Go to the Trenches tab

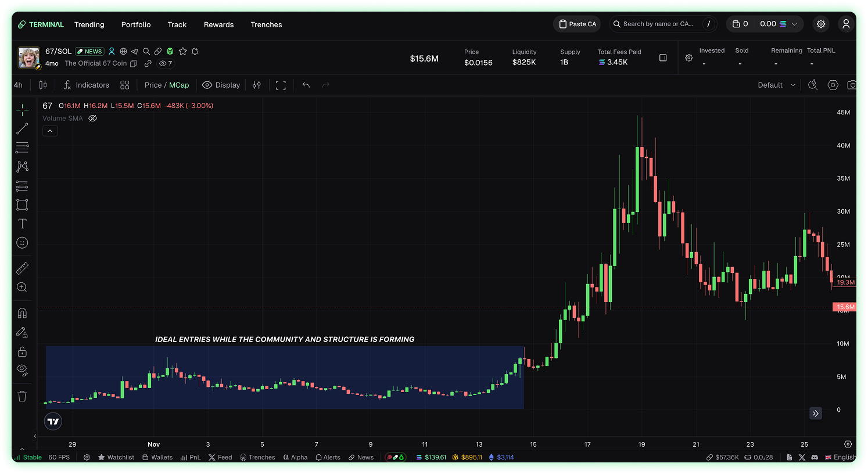(266, 24)
